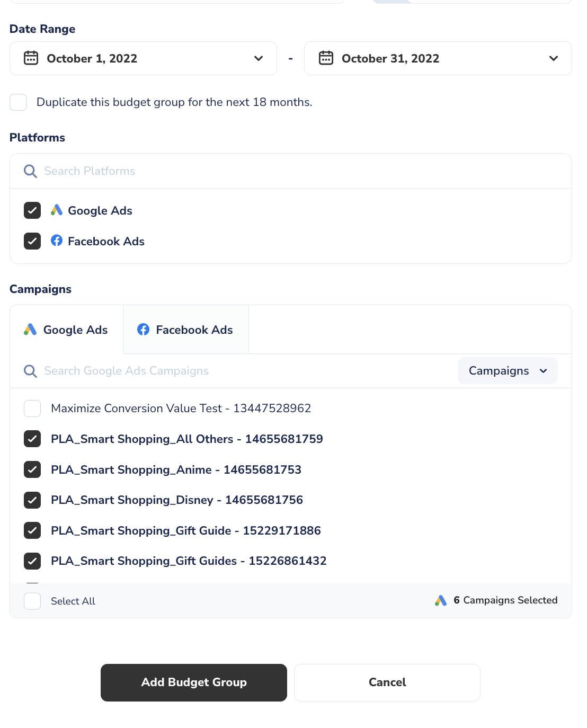Tick the Select All checkbox
587x728 pixels.
(32, 601)
